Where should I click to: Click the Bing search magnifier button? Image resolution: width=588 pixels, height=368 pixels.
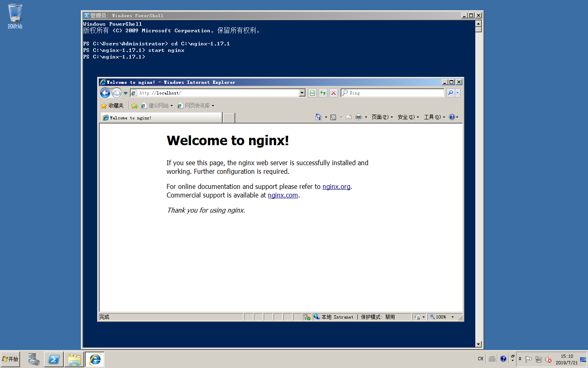point(450,93)
